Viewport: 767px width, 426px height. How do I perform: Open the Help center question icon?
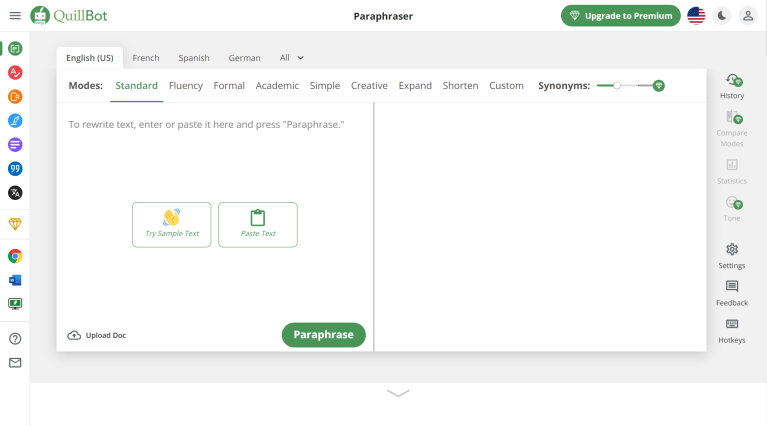15,338
